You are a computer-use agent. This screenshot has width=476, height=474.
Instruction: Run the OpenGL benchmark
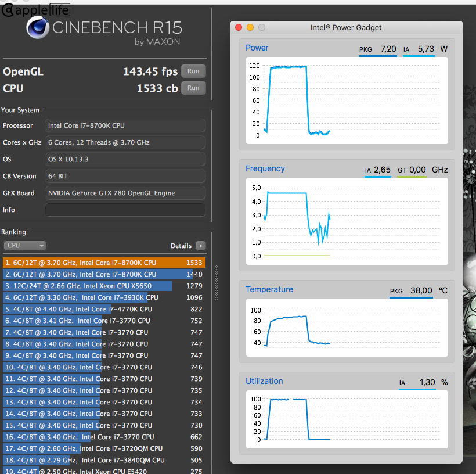pyautogui.click(x=193, y=71)
